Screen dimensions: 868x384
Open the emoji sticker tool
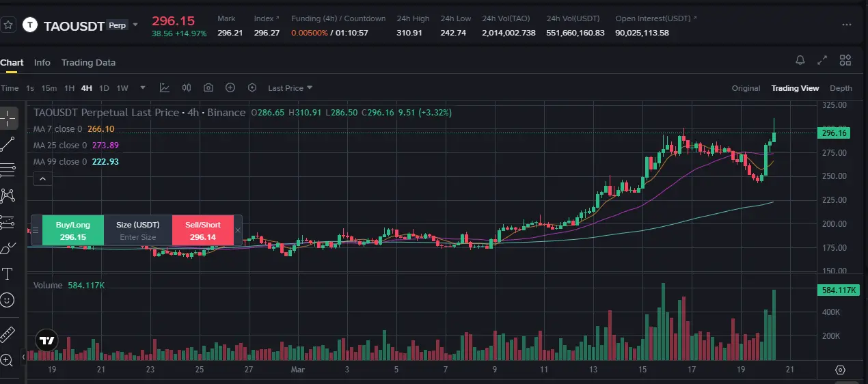(x=8, y=300)
